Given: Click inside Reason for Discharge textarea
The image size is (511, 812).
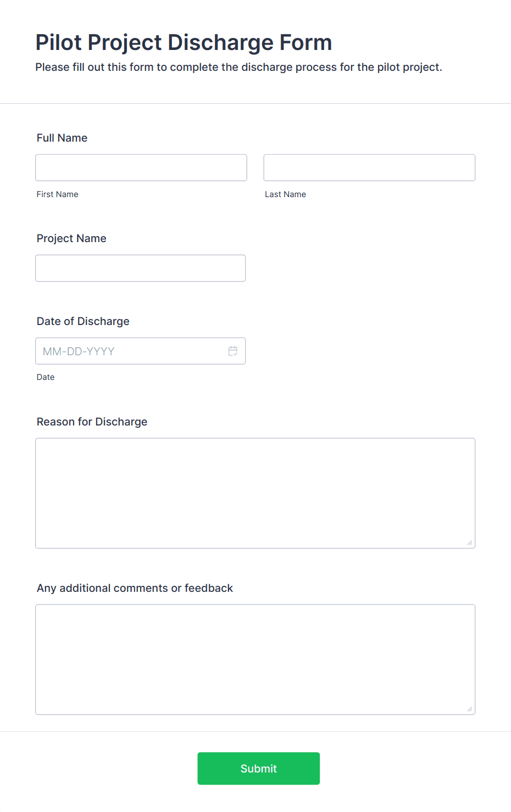Looking at the screenshot, I should pyautogui.click(x=255, y=493).
